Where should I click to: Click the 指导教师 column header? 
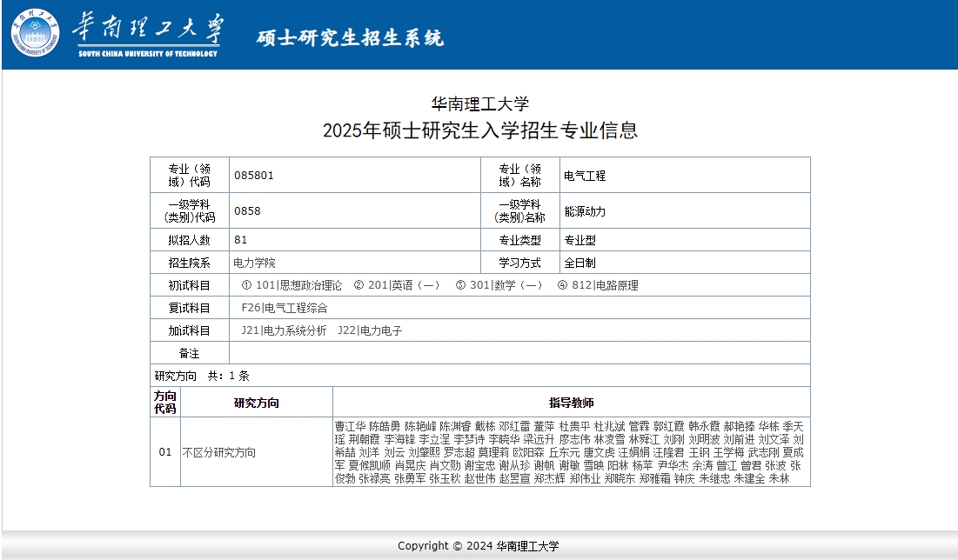pos(572,403)
